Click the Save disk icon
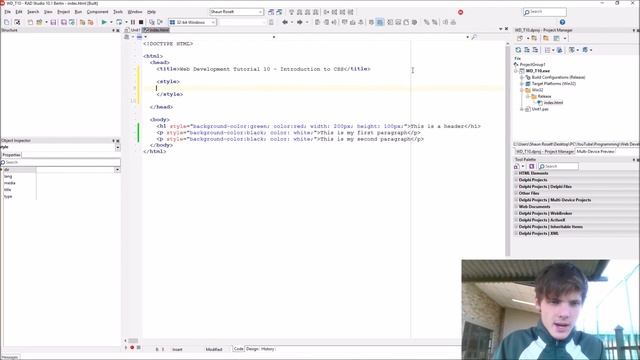This screenshot has width=640, height=360. pos(53,22)
